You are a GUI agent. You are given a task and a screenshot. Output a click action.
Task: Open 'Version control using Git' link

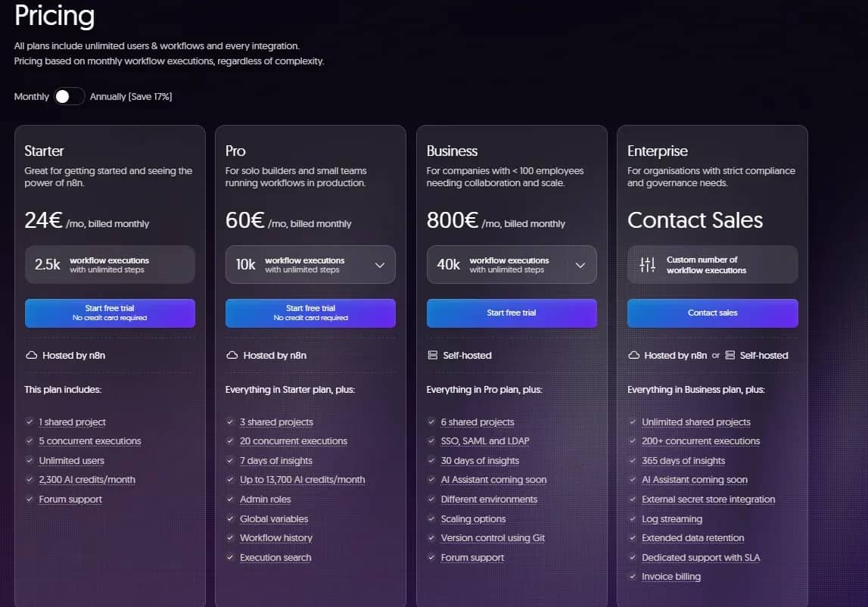click(493, 538)
